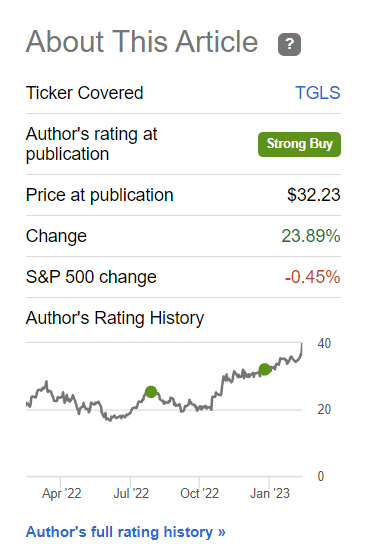
Task: Click the -0.45% S&P 500 change value
Action: 312,277
